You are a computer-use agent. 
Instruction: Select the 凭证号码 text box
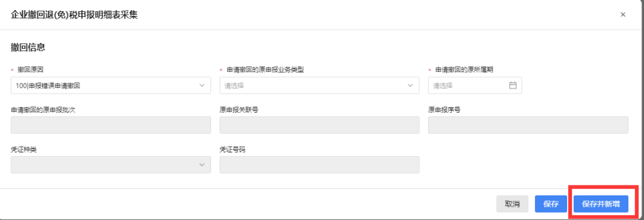[x=320, y=165]
